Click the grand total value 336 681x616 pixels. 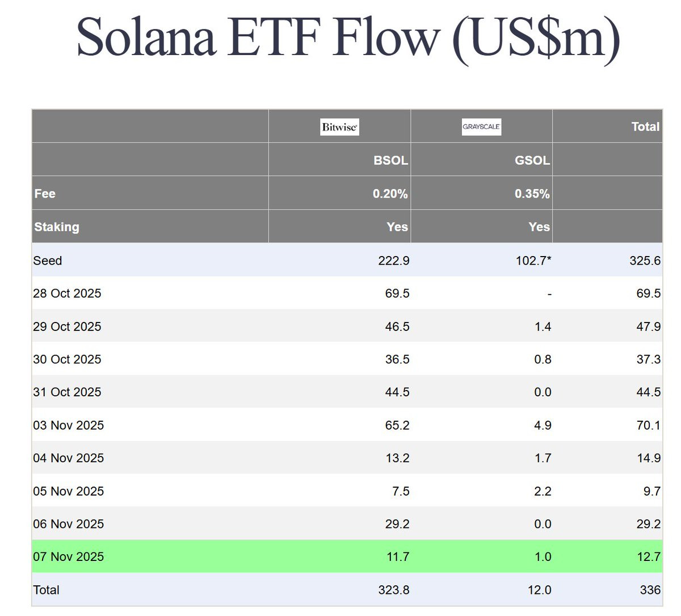650,590
